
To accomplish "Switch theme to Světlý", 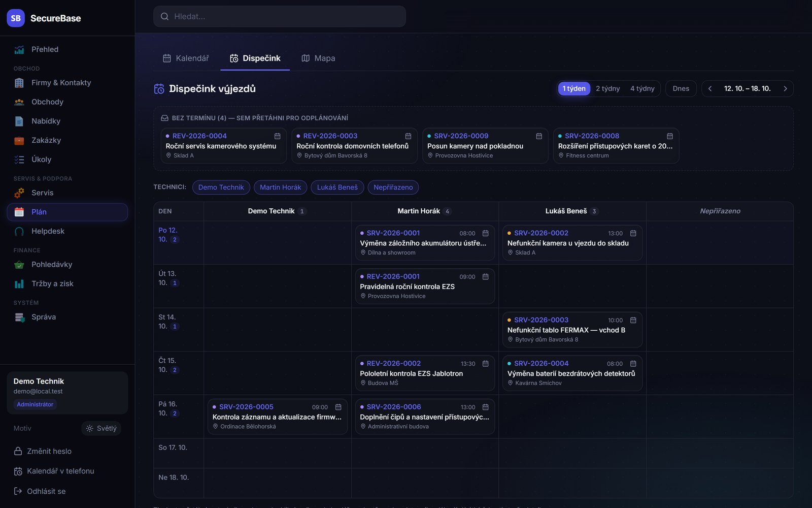I will pos(101,428).
